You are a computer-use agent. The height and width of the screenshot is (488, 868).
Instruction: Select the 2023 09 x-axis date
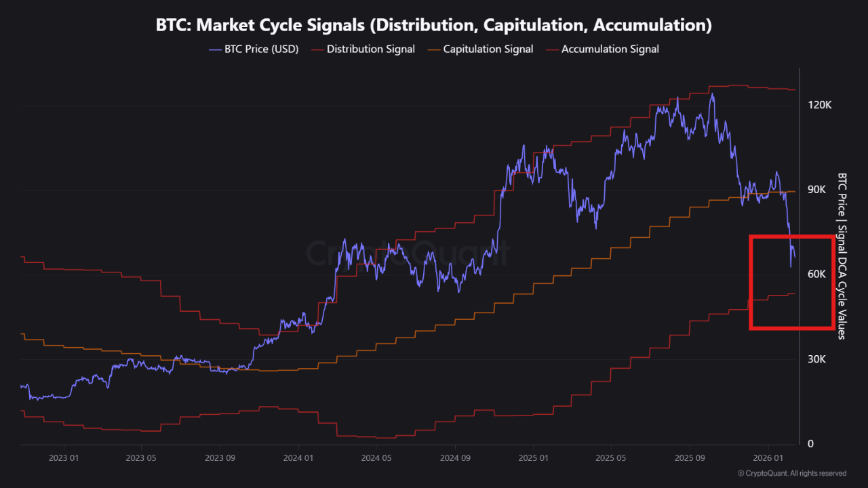pyautogui.click(x=222, y=457)
